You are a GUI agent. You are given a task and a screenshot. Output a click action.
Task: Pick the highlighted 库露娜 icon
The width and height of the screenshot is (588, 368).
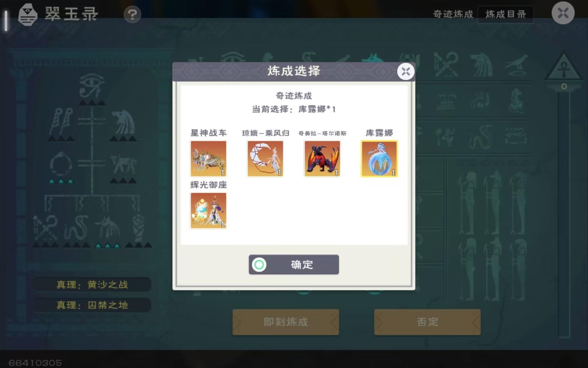379,159
